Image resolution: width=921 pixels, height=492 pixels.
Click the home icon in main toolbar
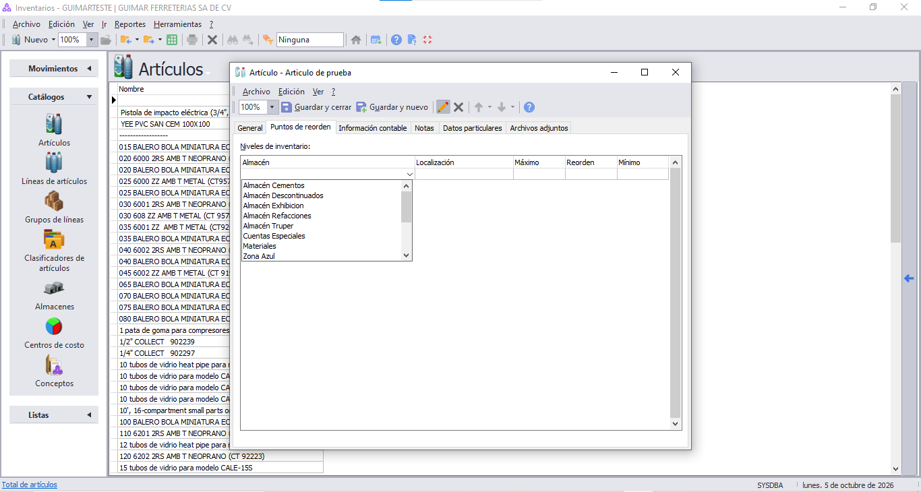click(x=356, y=40)
